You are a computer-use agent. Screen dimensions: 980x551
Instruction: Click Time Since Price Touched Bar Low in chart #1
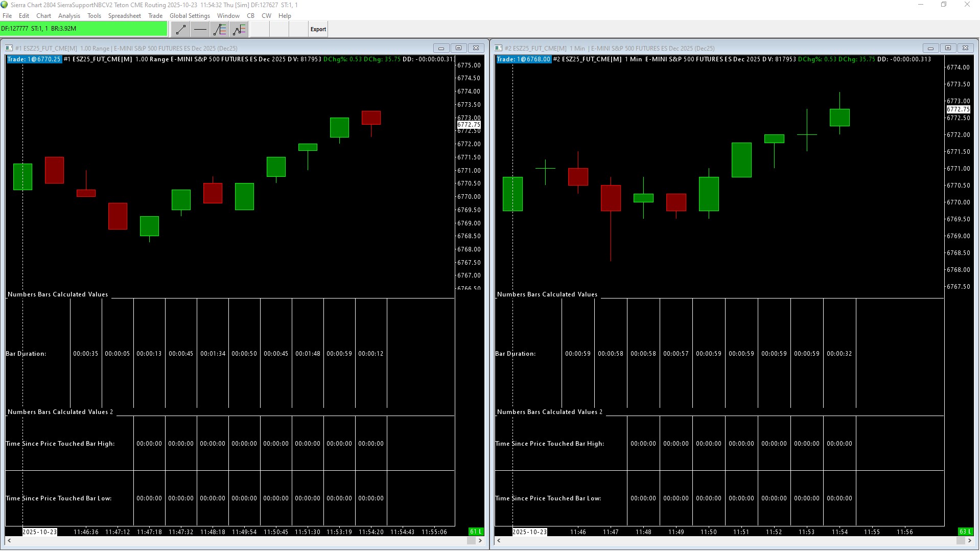pos(59,498)
